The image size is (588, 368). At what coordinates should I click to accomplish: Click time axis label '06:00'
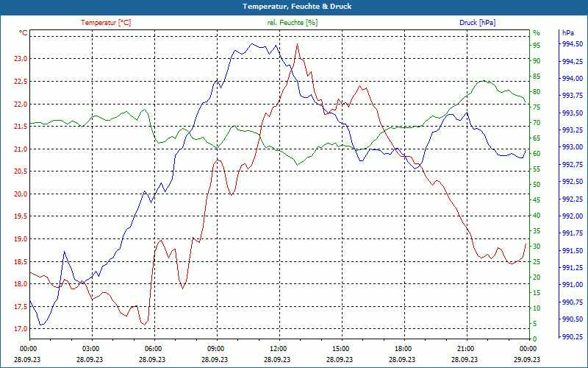pyautogui.click(x=153, y=348)
